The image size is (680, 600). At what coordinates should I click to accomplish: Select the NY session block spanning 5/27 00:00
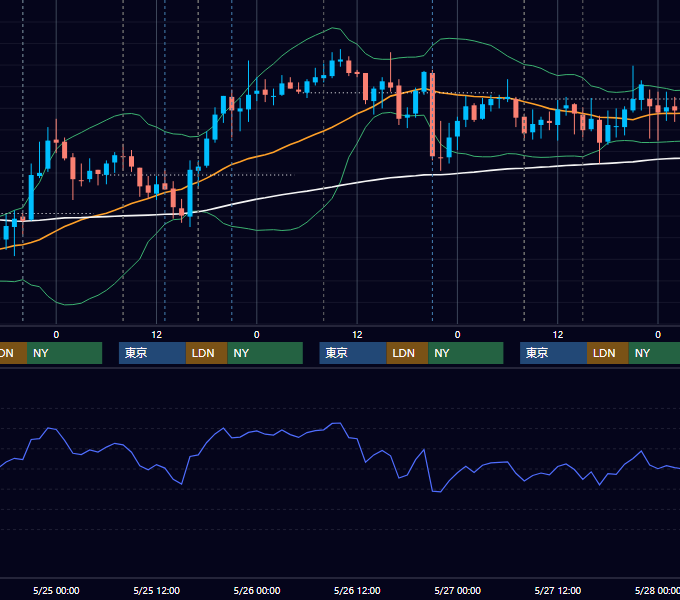pos(466,353)
